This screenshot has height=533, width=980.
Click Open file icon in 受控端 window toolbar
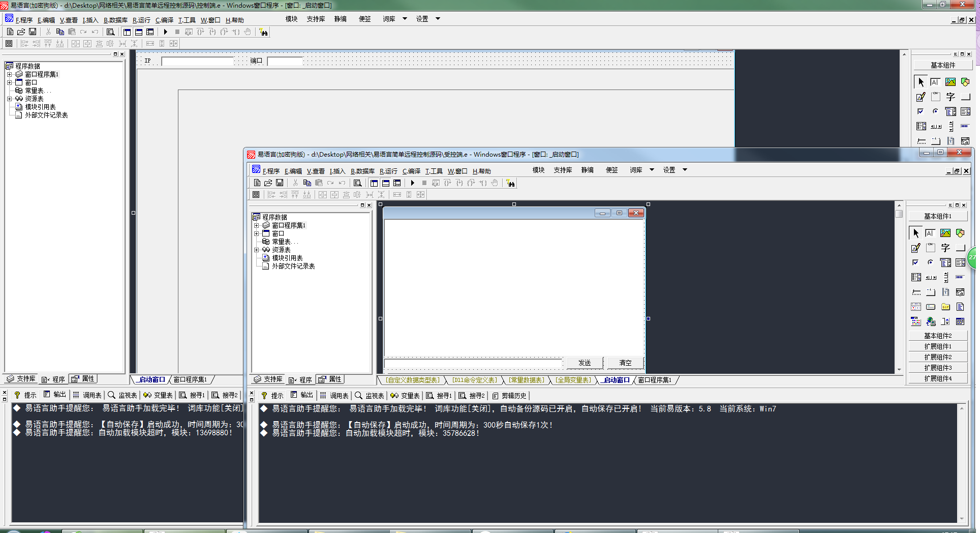268,183
